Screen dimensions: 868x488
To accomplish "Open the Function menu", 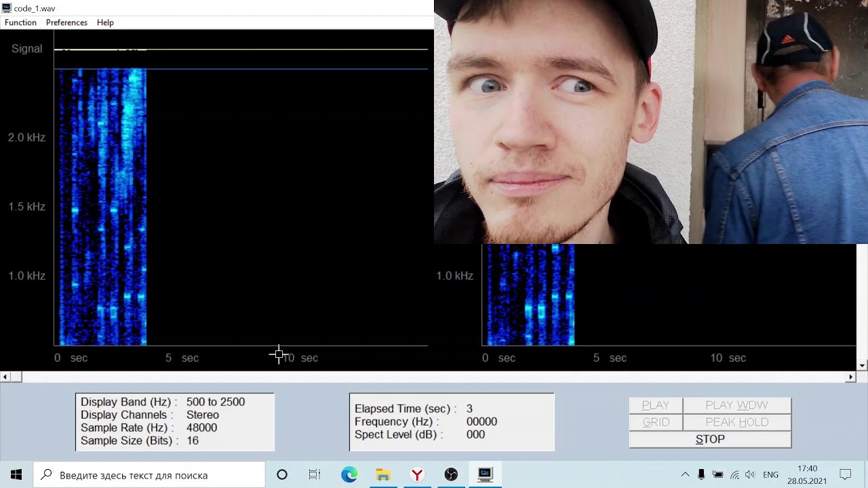I will pyautogui.click(x=20, y=22).
